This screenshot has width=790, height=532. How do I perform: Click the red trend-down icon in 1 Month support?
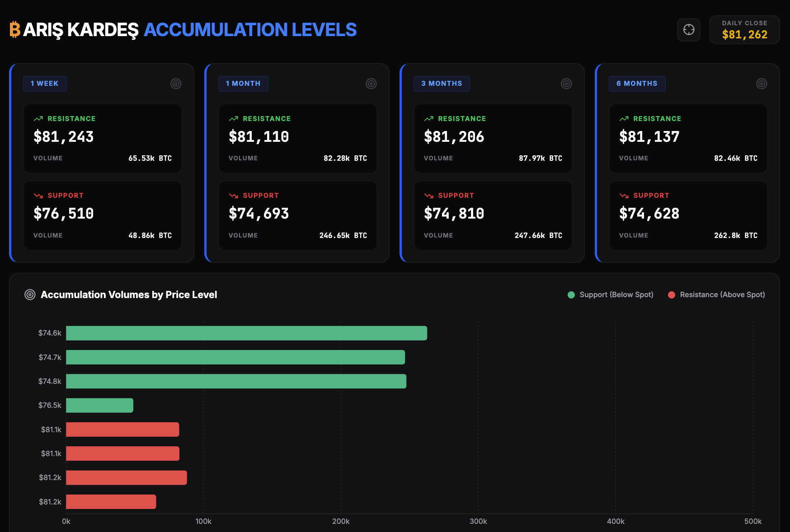click(234, 196)
